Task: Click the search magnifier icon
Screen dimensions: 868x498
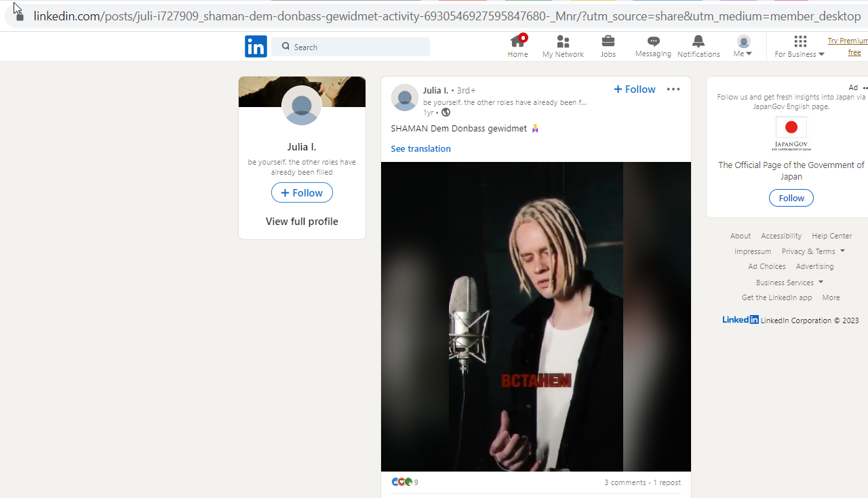Action: coord(285,46)
